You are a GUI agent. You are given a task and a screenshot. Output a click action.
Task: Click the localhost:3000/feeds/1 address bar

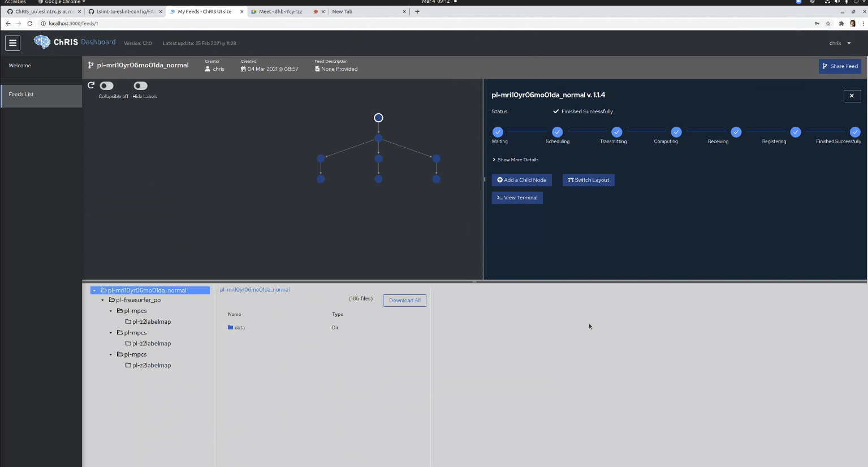point(424,23)
